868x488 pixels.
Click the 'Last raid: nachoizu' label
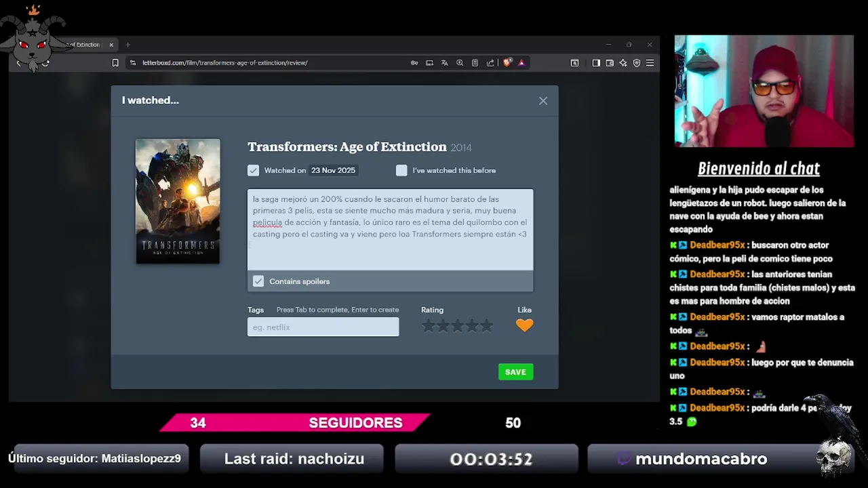point(294,459)
